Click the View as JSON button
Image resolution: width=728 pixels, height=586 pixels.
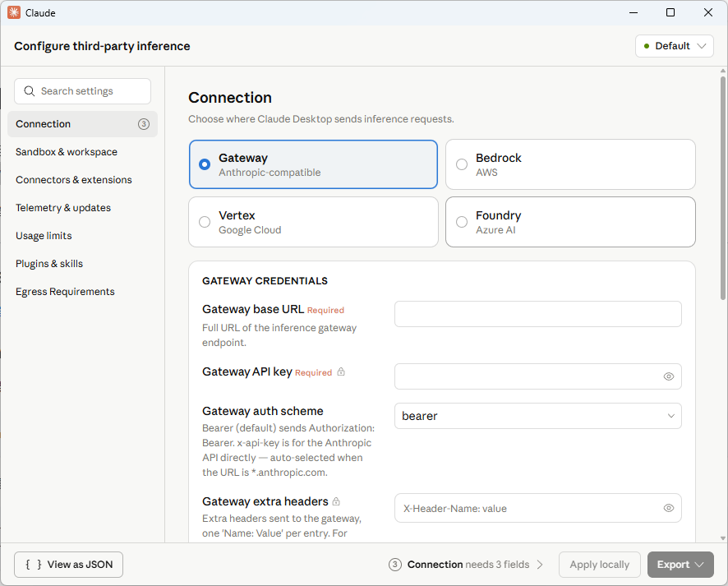69,564
